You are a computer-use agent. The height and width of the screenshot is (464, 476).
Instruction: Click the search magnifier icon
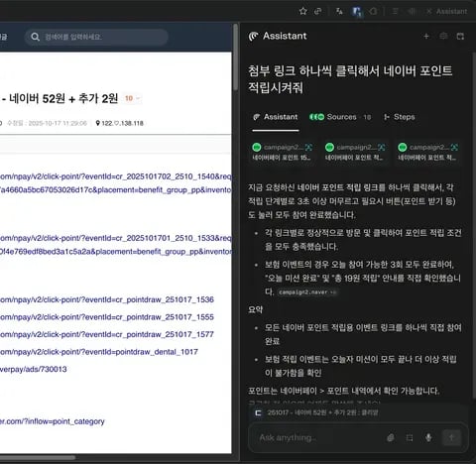(x=36, y=37)
